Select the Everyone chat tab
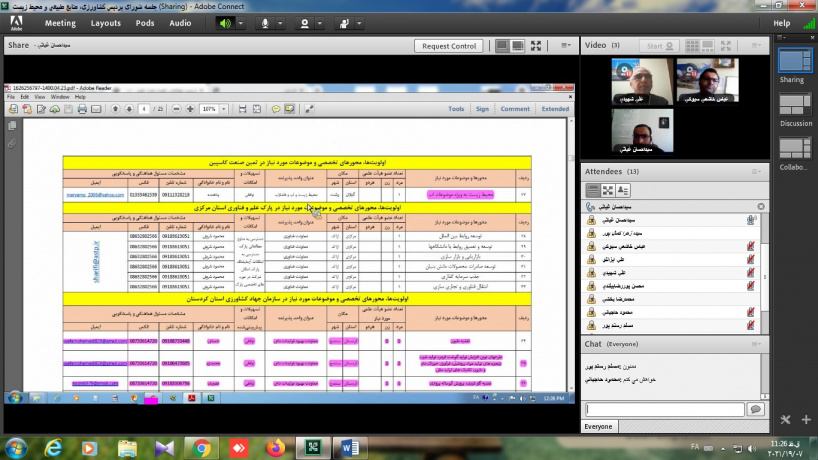Viewport: 818px width, 460px height. (x=599, y=426)
